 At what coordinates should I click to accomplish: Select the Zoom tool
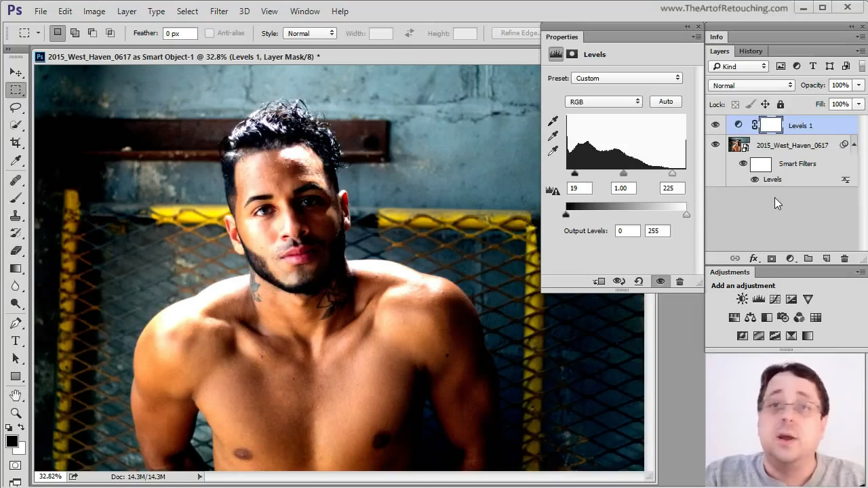point(16,413)
